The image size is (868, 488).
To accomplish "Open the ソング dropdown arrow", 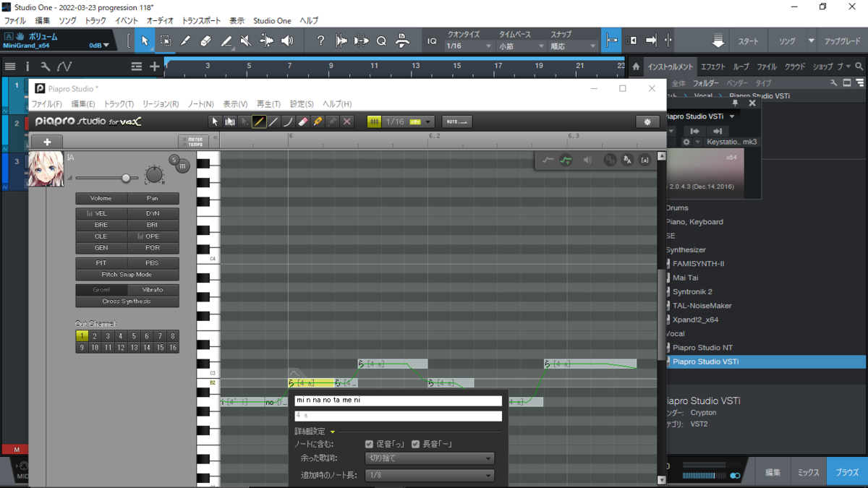I will point(811,41).
